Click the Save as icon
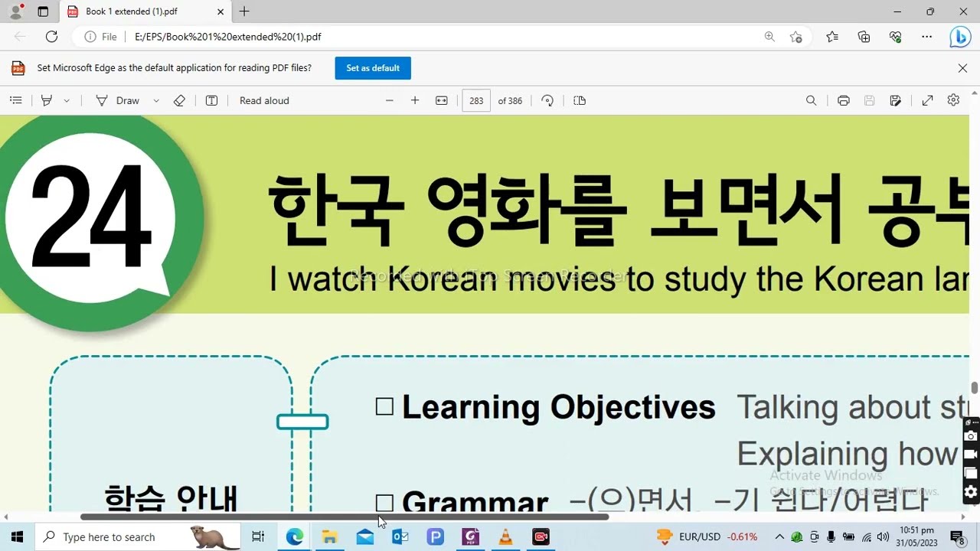Image resolution: width=980 pixels, height=551 pixels. click(x=895, y=100)
